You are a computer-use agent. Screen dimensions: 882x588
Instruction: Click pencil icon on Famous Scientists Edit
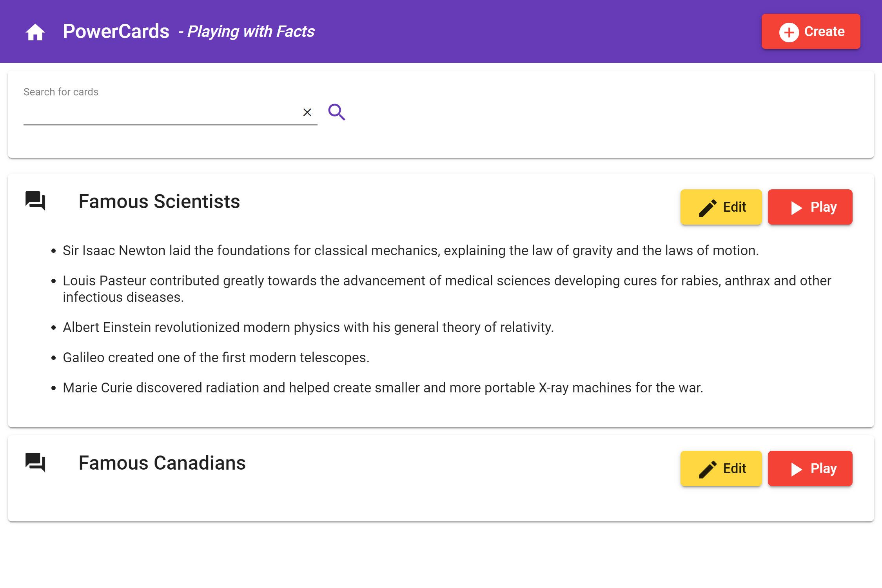coord(708,207)
